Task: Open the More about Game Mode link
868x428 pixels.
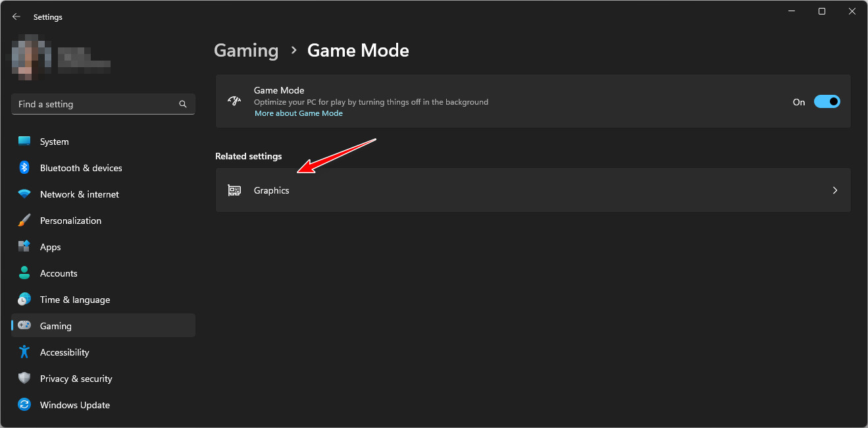Action: [299, 113]
